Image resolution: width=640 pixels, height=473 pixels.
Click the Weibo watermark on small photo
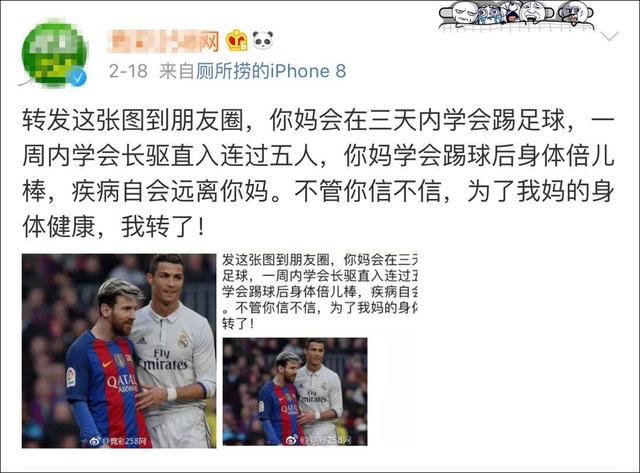click(x=318, y=440)
